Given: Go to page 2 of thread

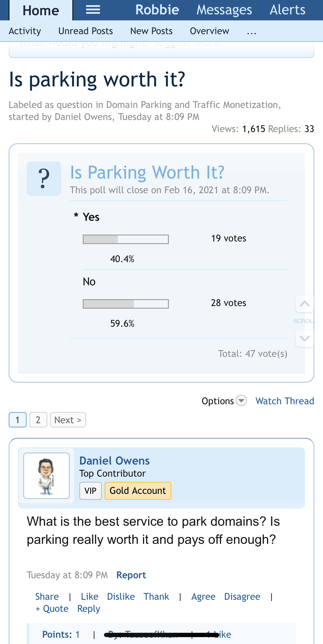Looking at the screenshot, I should [38, 420].
